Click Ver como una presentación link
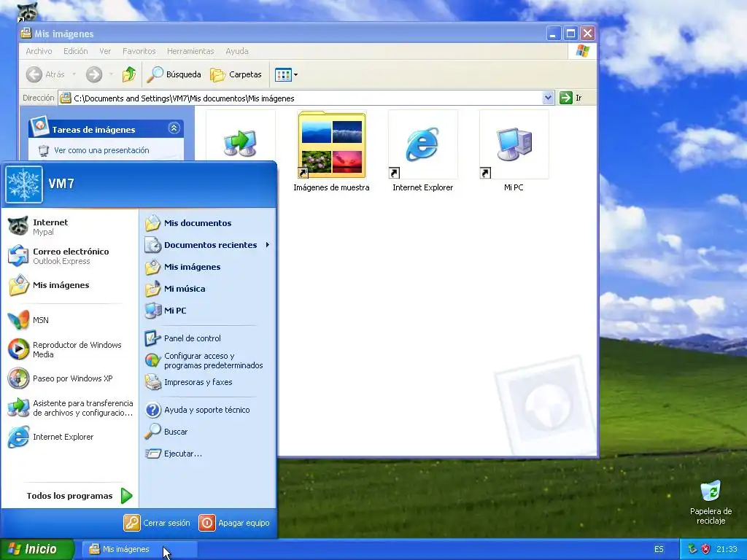 coord(101,150)
